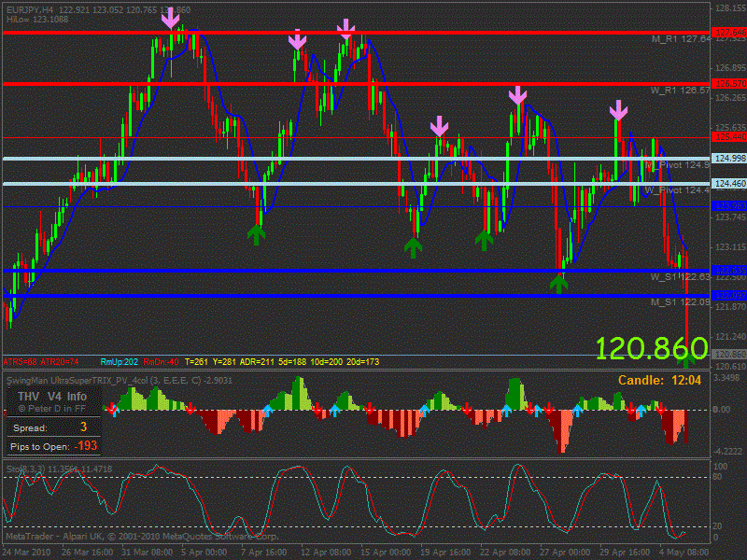The image size is (747, 560).
Task: Click the 5 Apr 00:00 date label
Action: pyautogui.click(x=204, y=553)
